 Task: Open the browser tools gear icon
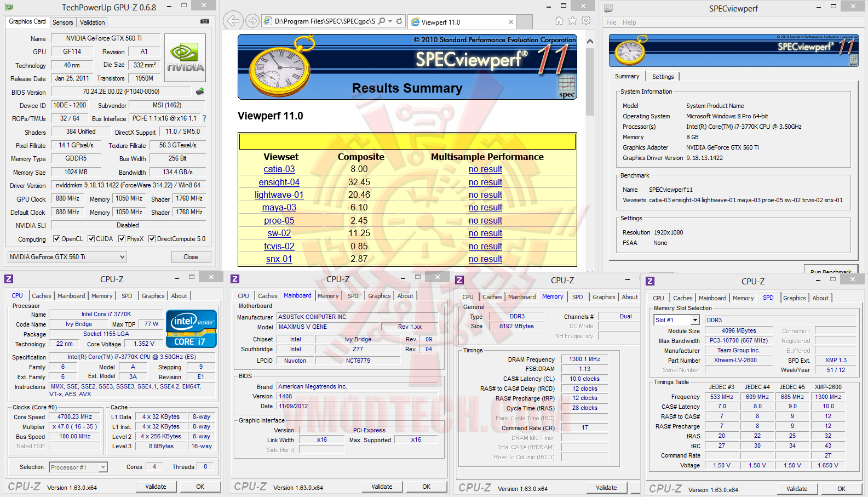coord(586,21)
